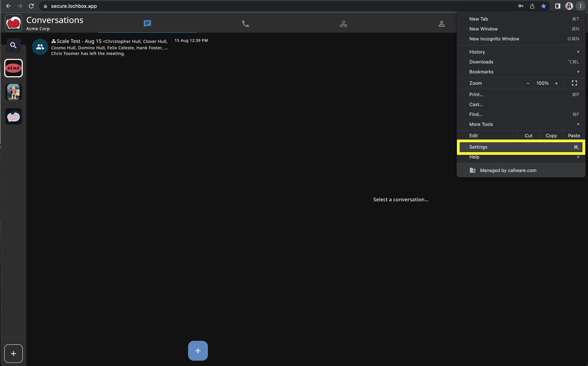Open the meetings circles tab icon
Screen dimensions: 588x366
pos(343,24)
